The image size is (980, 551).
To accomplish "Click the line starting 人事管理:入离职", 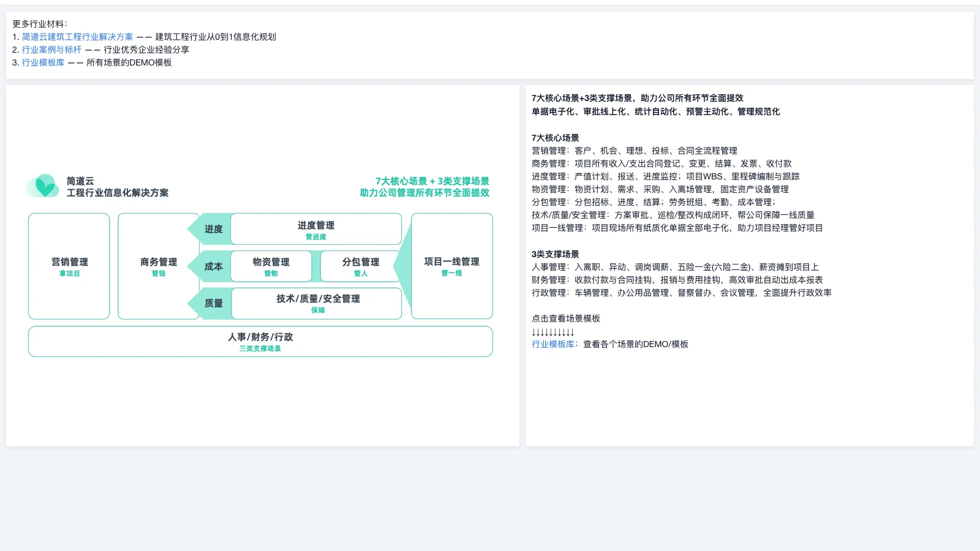I will [675, 267].
